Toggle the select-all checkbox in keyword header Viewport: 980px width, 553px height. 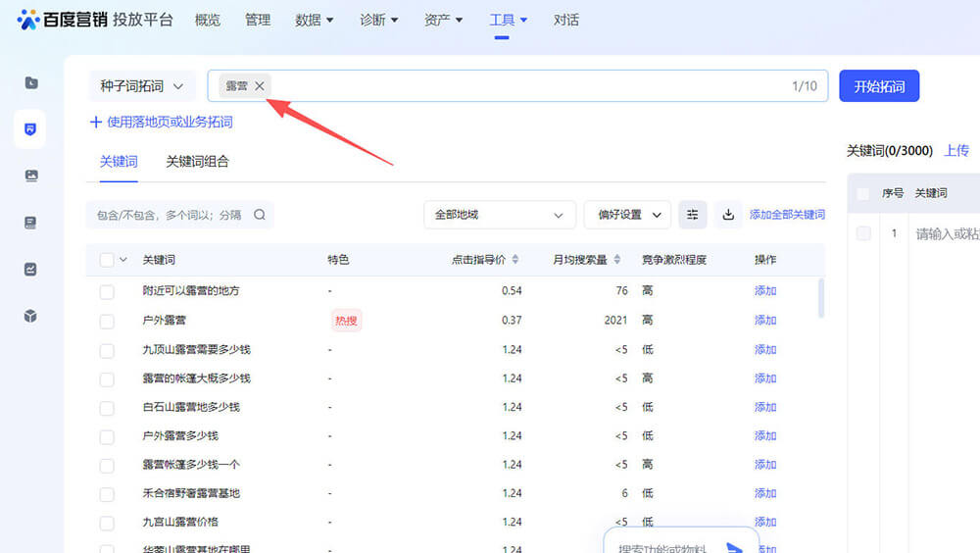coord(107,260)
